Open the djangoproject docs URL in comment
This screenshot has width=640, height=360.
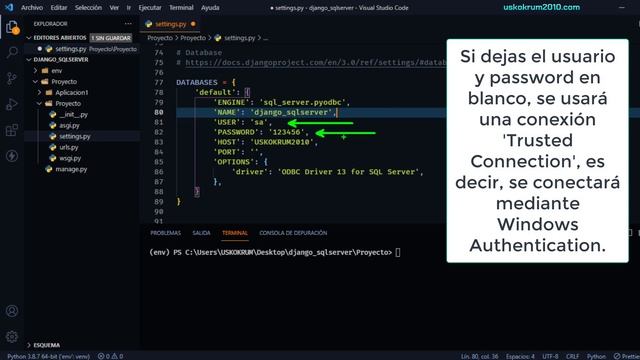click(x=315, y=62)
